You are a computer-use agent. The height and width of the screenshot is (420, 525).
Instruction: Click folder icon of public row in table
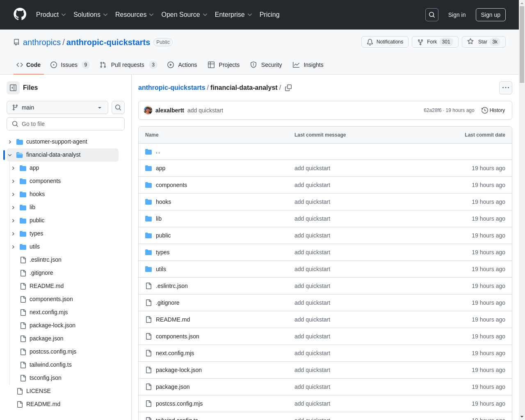point(148,235)
